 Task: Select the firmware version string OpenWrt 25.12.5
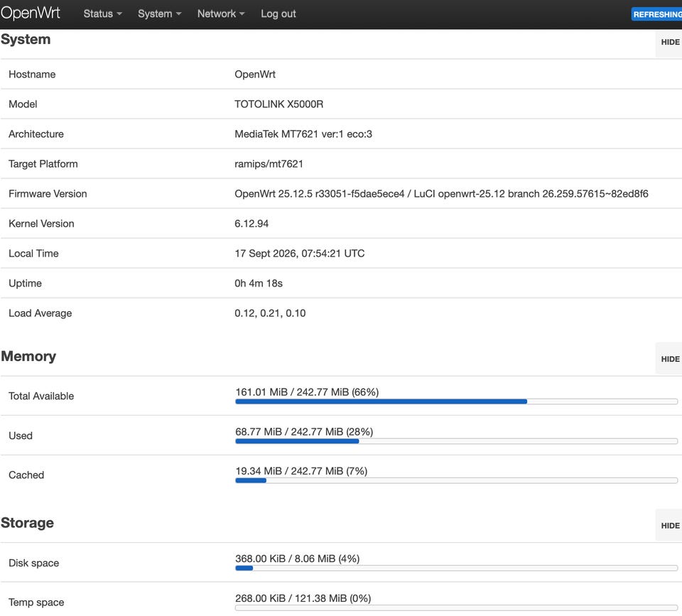(441, 193)
